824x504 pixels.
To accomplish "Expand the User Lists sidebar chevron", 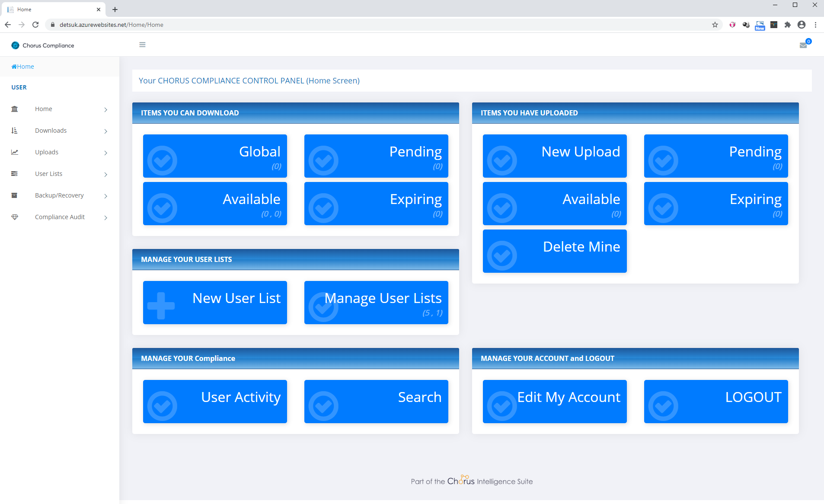I will pyautogui.click(x=106, y=175).
